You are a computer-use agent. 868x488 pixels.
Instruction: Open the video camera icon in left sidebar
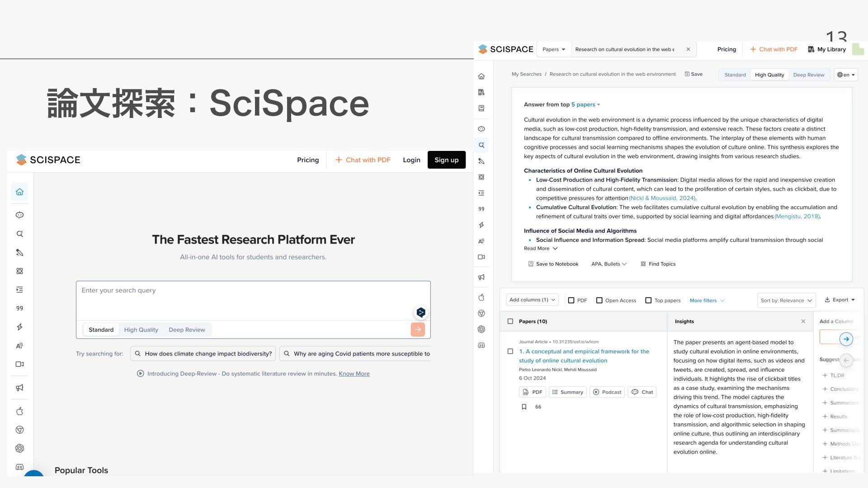[19, 364]
